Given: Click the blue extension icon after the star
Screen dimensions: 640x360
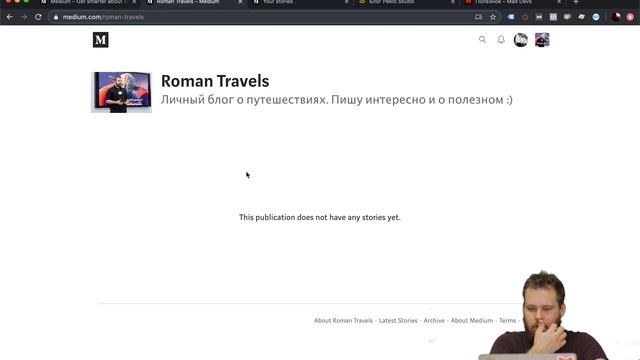Looking at the screenshot, I should [x=511, y=17].
